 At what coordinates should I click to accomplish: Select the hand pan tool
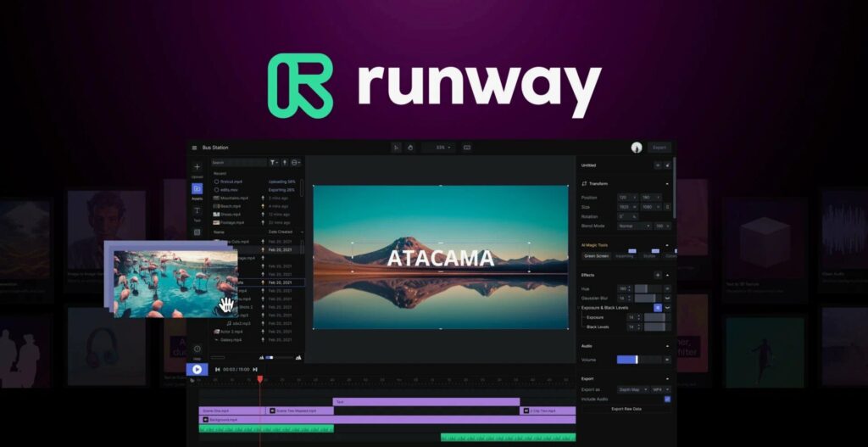410,148
